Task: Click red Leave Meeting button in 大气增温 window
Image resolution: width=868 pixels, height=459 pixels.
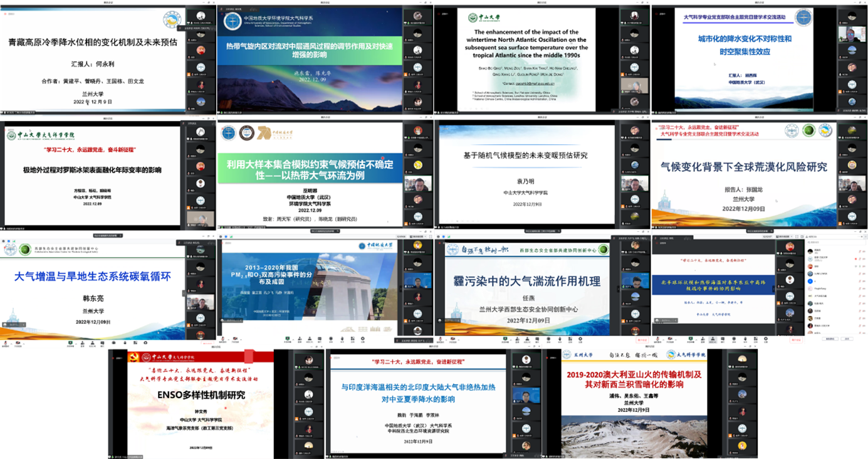Action: (x=207, y=342)
